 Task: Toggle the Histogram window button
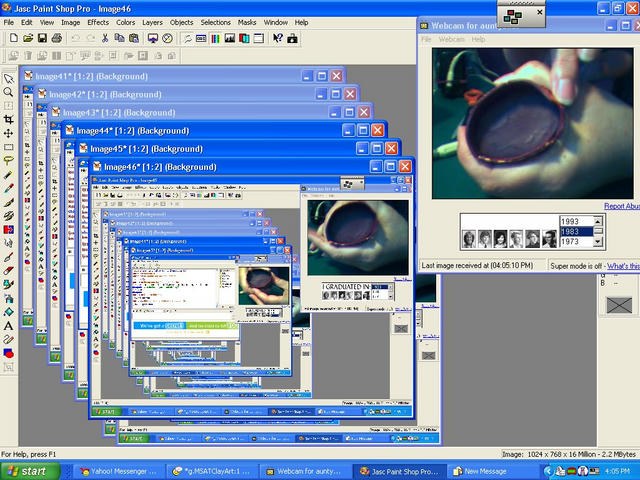pos(230,38)
